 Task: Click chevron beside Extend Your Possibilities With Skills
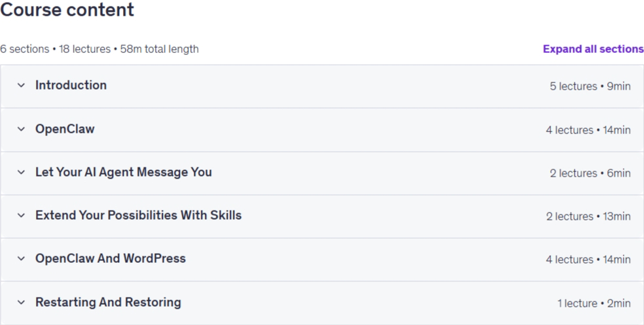coord(21,215)
